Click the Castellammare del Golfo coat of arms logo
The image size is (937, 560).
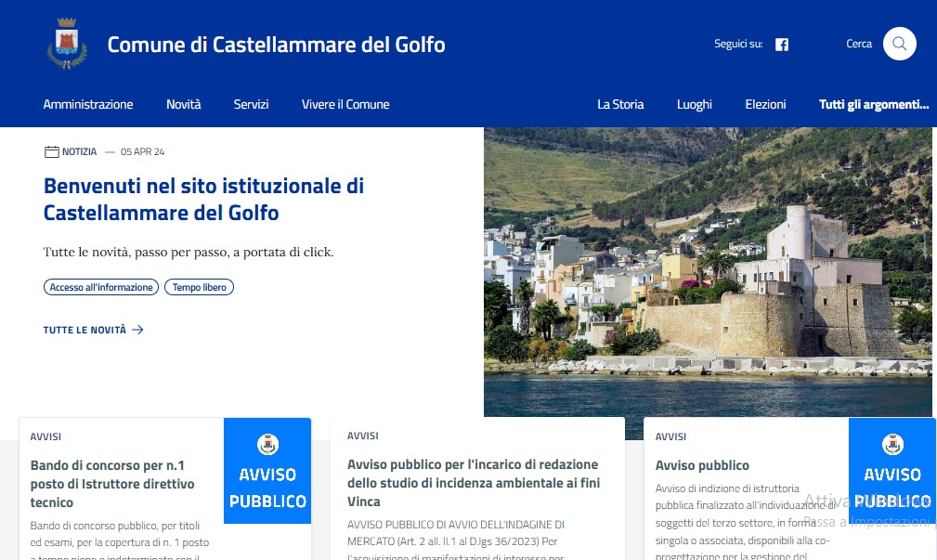pos(66,43)
